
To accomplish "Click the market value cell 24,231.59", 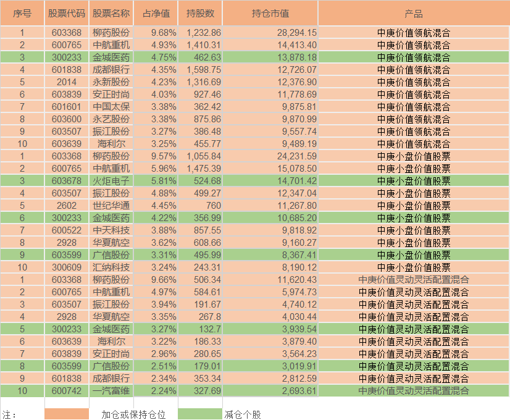I will 270,156.
